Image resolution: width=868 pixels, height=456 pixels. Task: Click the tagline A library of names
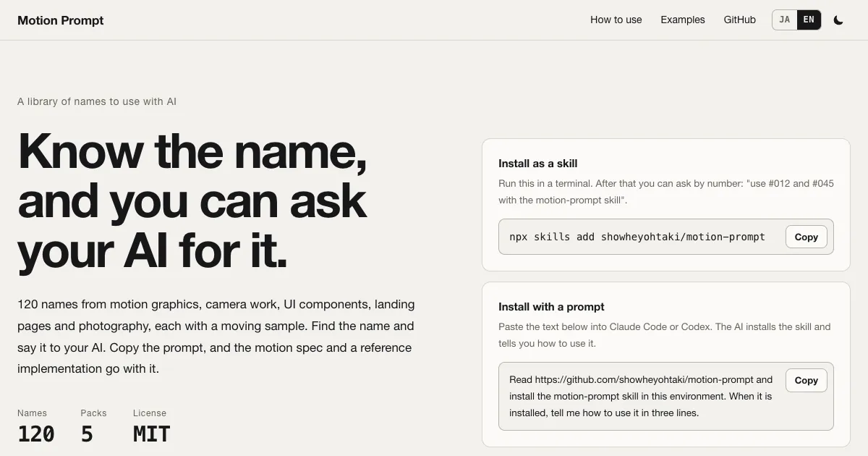(97, 101)
